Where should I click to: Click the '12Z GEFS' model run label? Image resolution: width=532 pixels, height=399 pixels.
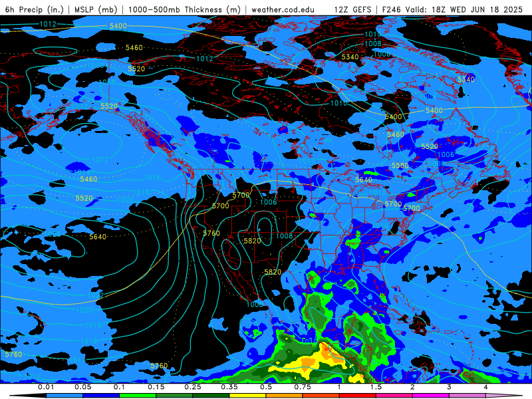tap(352, 9)
